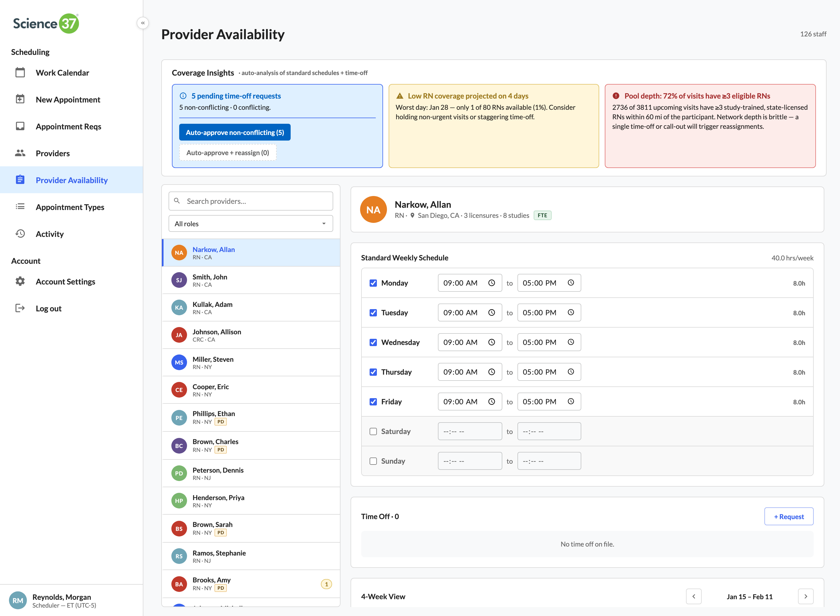Click the Log out arrow icon
This screenshot has width=840, height=616.
pyautogui.click(x=20, y=308)
